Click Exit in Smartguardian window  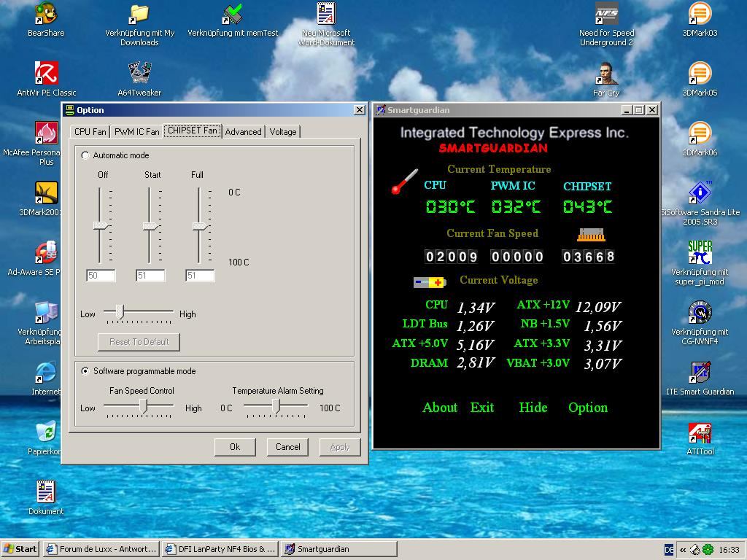point(482,408)
